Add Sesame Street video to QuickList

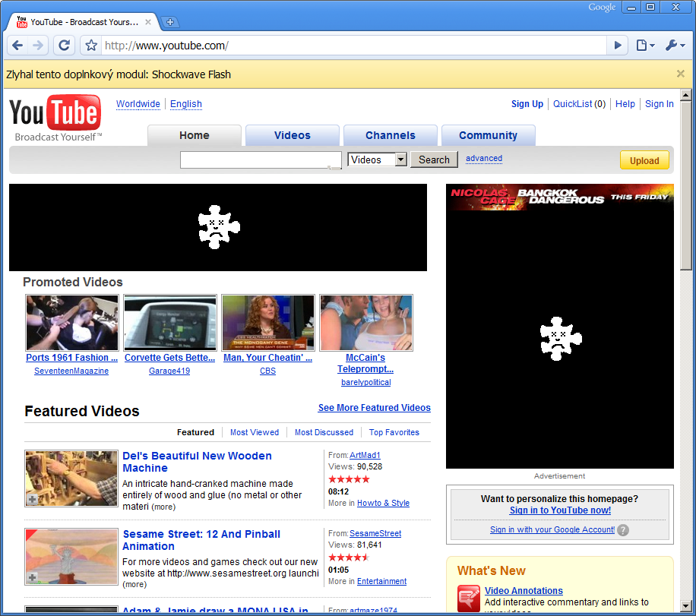(33, 577)
